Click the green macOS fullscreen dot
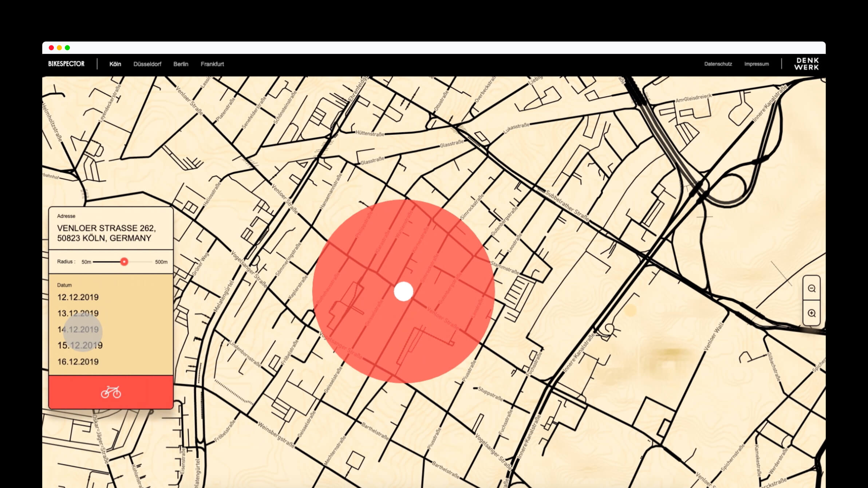This screenshot has height=488, width=868. tap(67, 48)
